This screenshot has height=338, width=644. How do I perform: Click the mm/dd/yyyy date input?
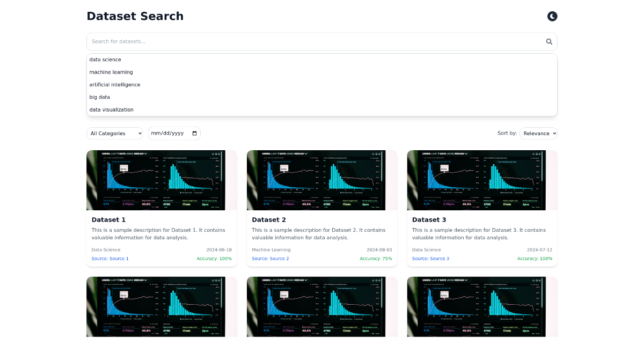(169, 133)
